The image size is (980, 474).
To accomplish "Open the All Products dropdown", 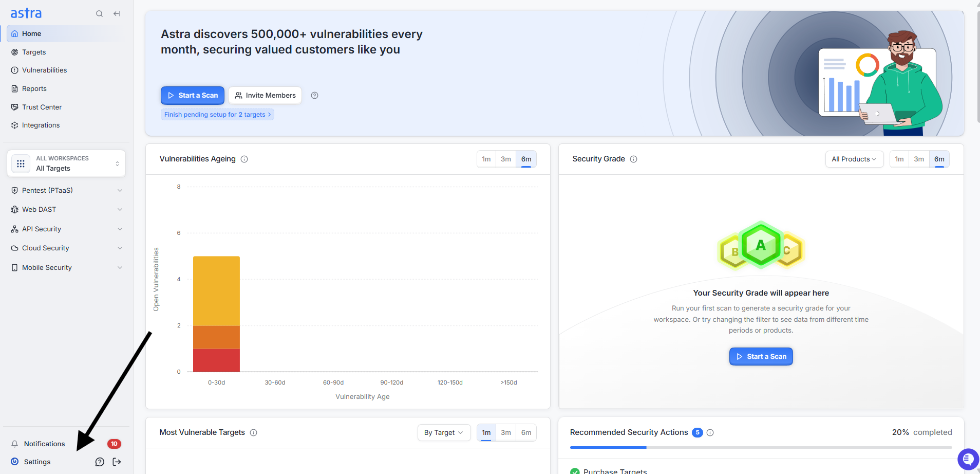I will (x=854, y=159).
